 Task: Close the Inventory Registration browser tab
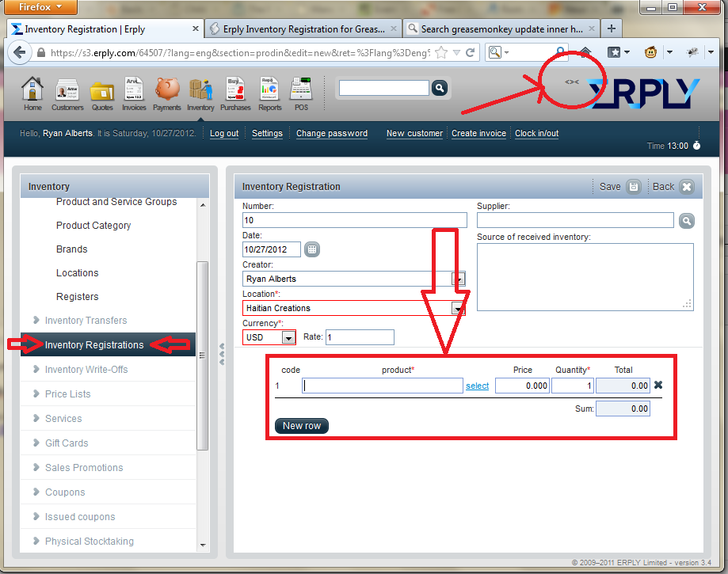click(196, 29)
